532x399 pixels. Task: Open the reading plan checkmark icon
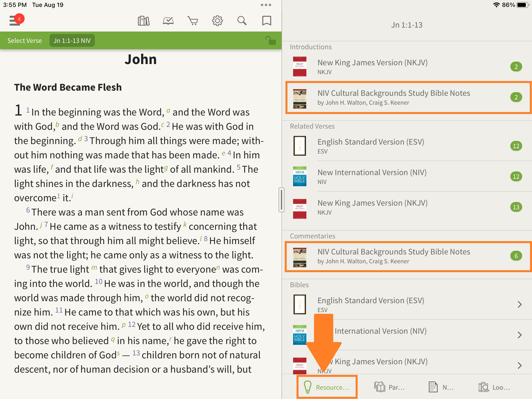(x=168, y=21)
